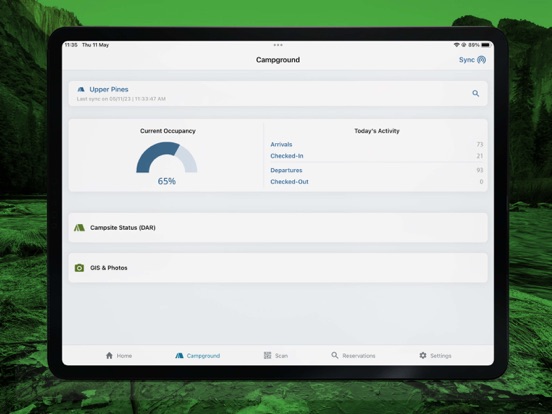
Task: Click the green tent Campsite Status icon
Action: coord(79,227)
